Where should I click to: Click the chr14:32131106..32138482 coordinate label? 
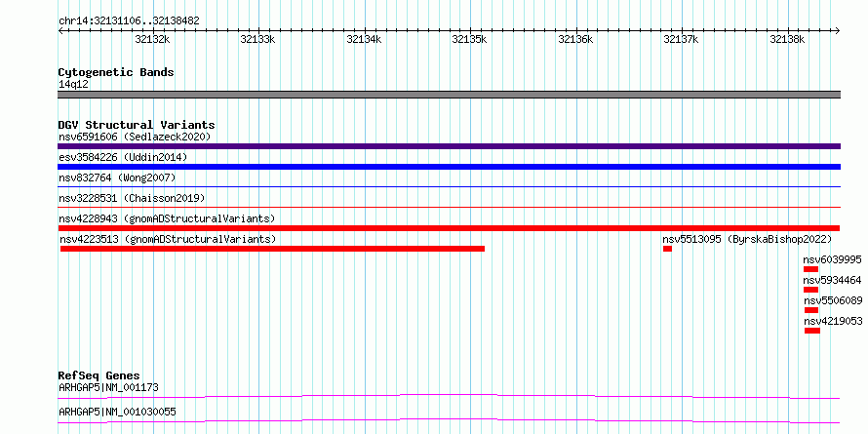coord(129,21)
